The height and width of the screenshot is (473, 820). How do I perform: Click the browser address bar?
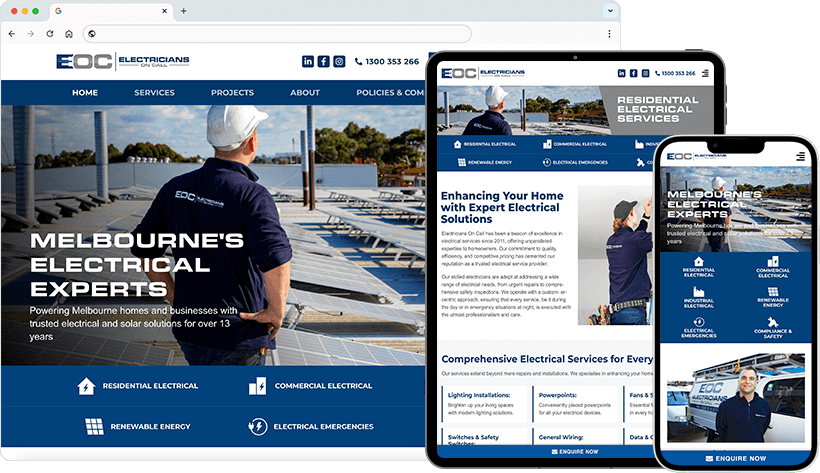[x=250, y=34]
